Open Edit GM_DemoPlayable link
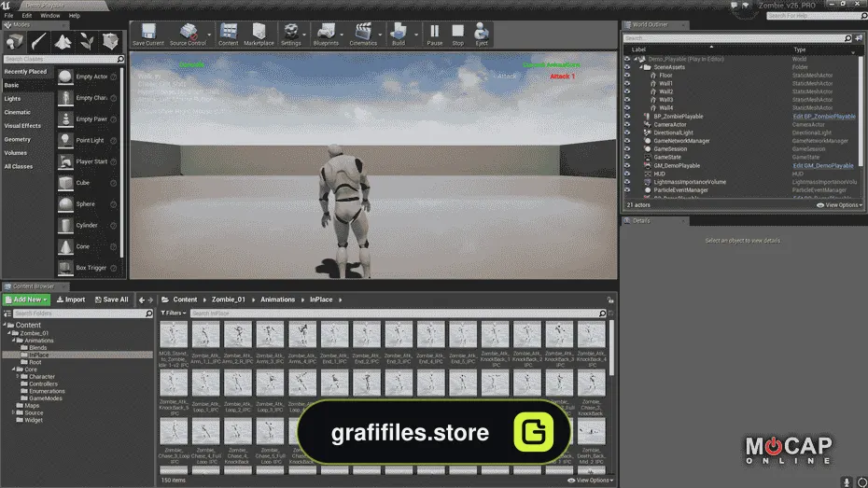The width and height of the screenshot is (868, 488). [x=822, y=165]
